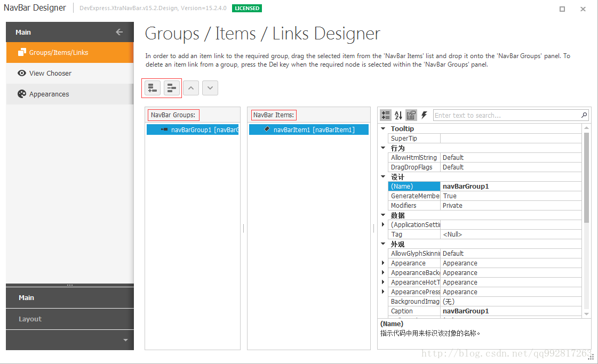Click the AllowHtmlString value Default
This screenshot has width=598, height=364.
511,157
